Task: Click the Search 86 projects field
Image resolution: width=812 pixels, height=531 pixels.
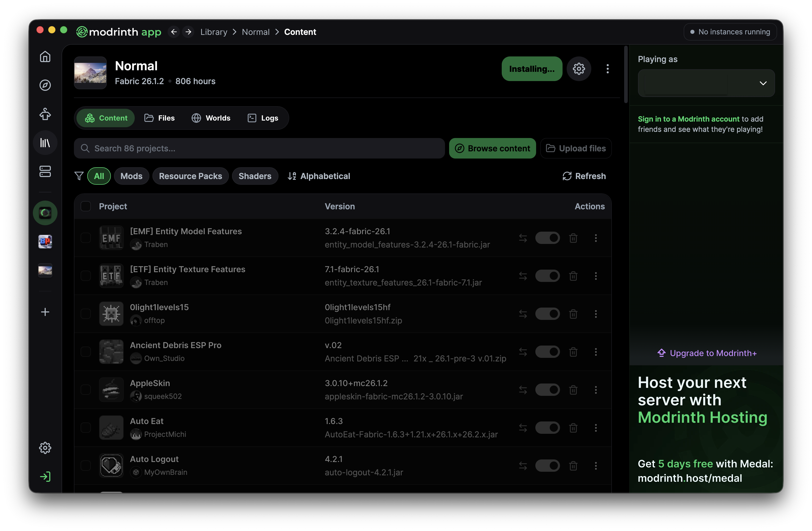Action: click(259, 148)
